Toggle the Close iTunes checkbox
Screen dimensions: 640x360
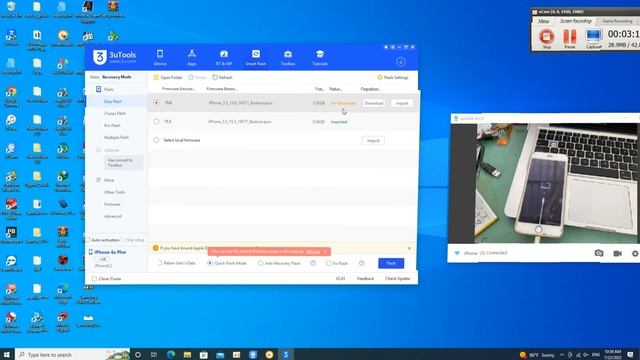[x=94, y=279]
